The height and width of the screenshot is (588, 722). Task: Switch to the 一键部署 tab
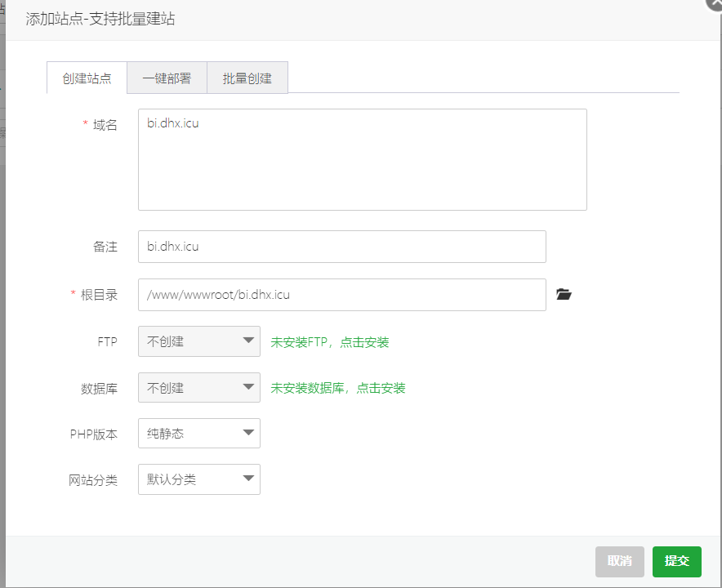click(x=167, y=78)
